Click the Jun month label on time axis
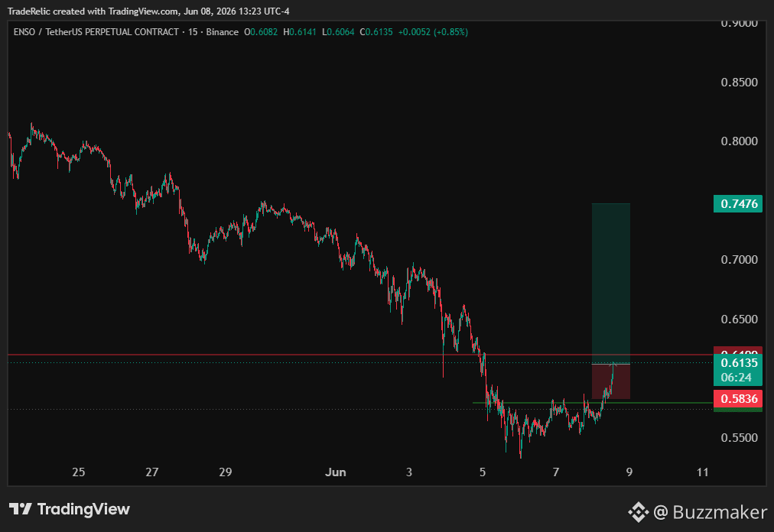Screen dimensions: 774x532 click(x=336, y=472)
